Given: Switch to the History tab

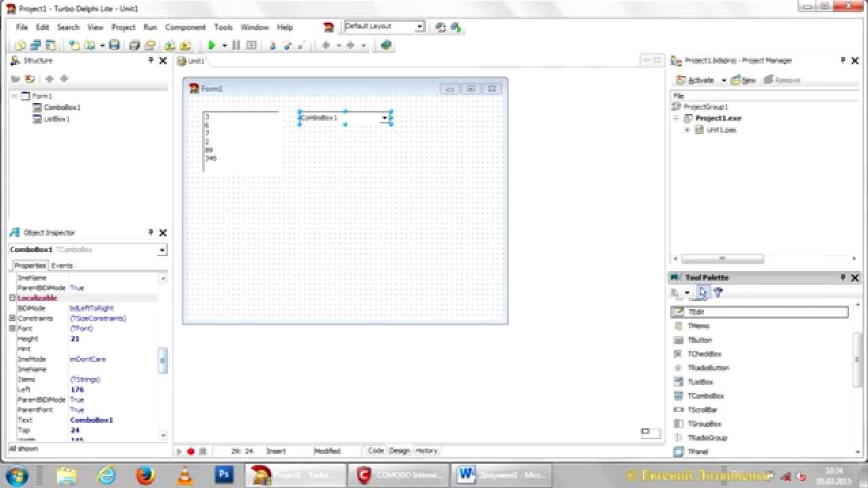Looking at the screenshot, I should [427, 451].
